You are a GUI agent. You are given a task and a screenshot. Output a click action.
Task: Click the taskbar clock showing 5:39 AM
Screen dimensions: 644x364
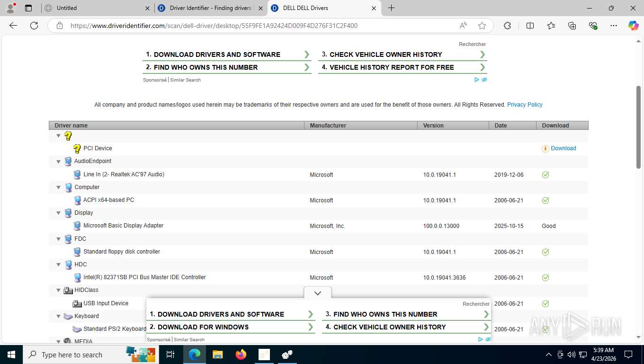(x=603, y=355)
